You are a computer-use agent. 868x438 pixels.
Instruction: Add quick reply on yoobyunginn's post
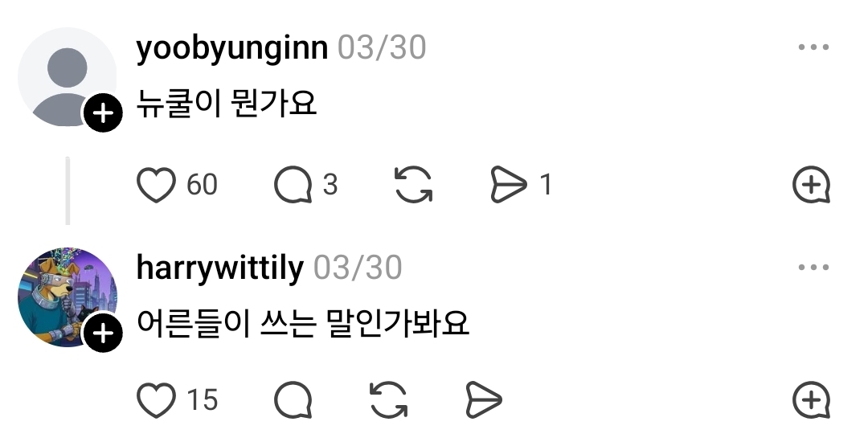(x=812, y=184)
